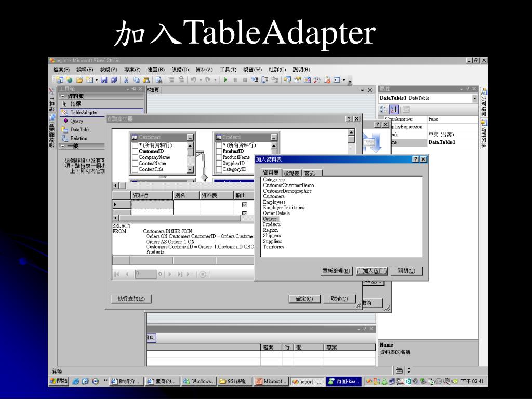The image size is (532, 399).
Task: Check the ProductName column box in Products
Action: [x=219, y=157]
